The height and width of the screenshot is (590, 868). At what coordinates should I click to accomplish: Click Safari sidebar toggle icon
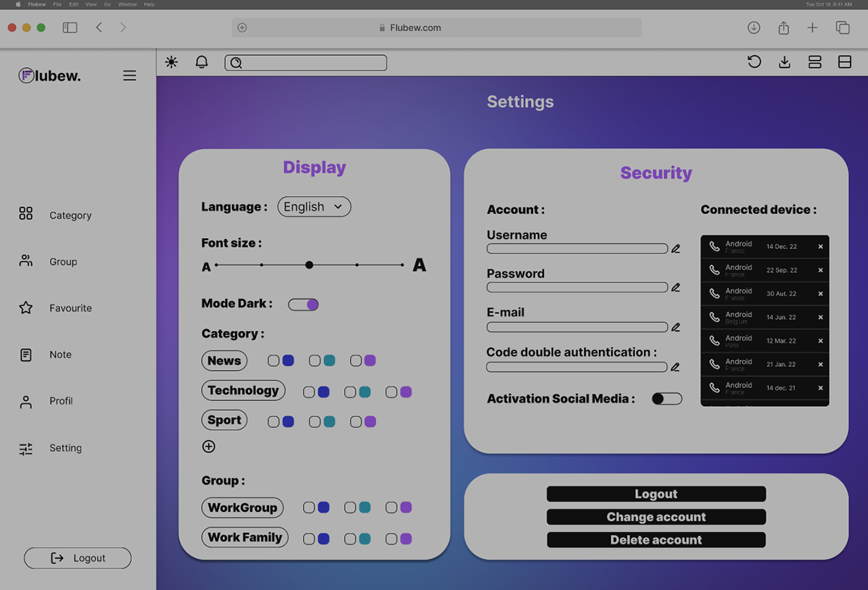[70, 28]
